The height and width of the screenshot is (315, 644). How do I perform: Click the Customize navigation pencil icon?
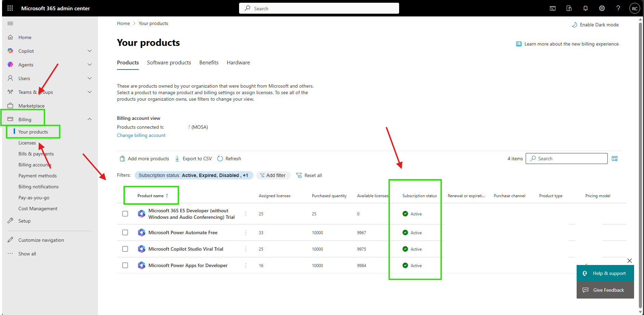point(10,240)
